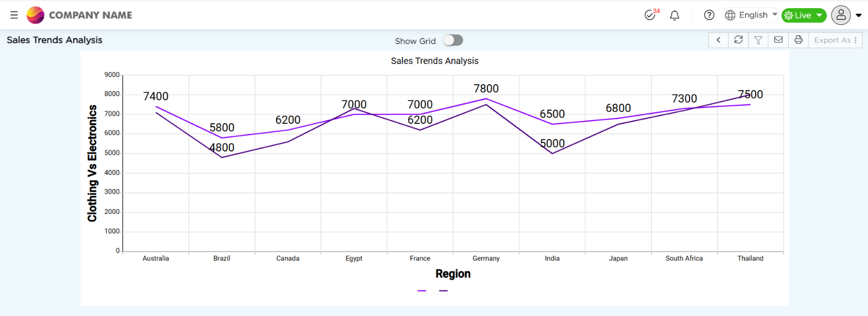Click the dark purple legend swatch
Image resolution: width=868 pixels, height=316 pixels.
443,291
